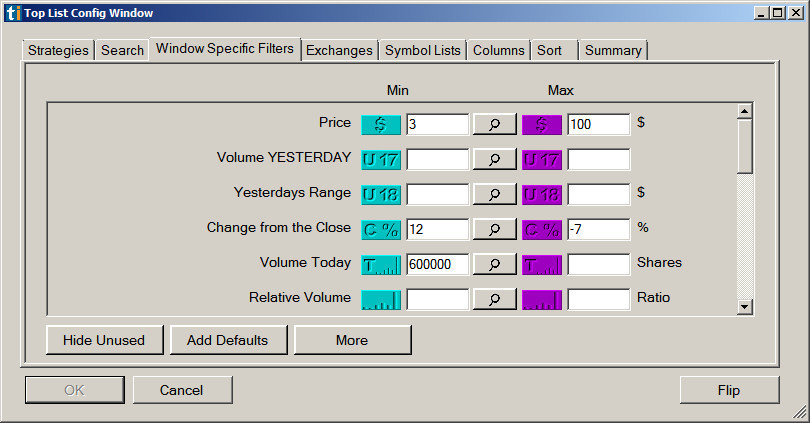Screen dimensions: 810x423
Task: Close the Top List Config Window
Action: click(x=796, y=13)
